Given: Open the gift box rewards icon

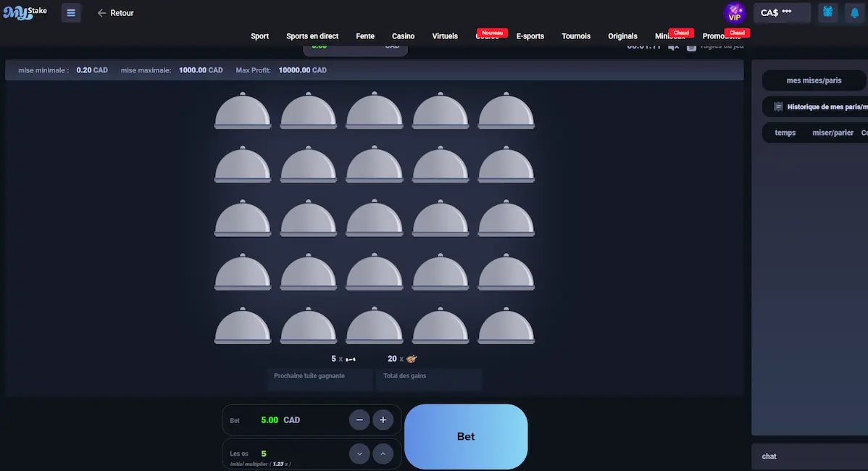Looking at the screenshot, I should tap(827, 12).
